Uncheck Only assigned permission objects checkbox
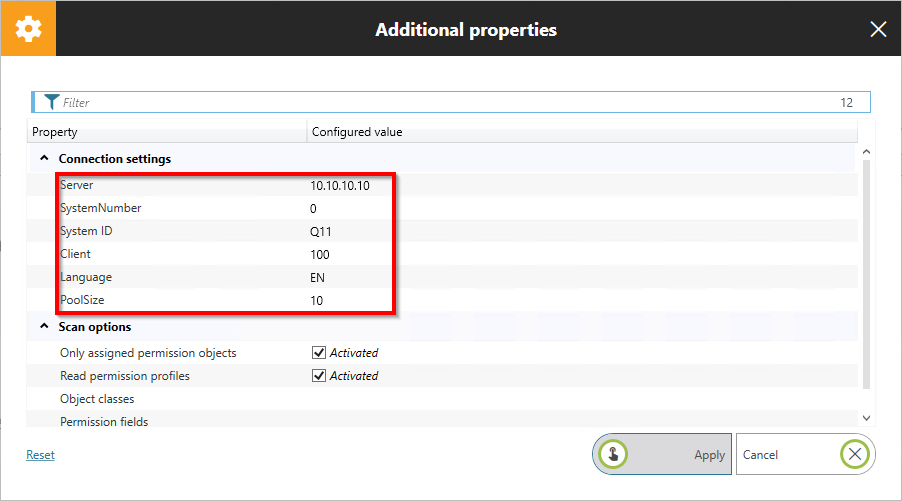The width and height of the screenshot is (902, 501). pos(319,353)
